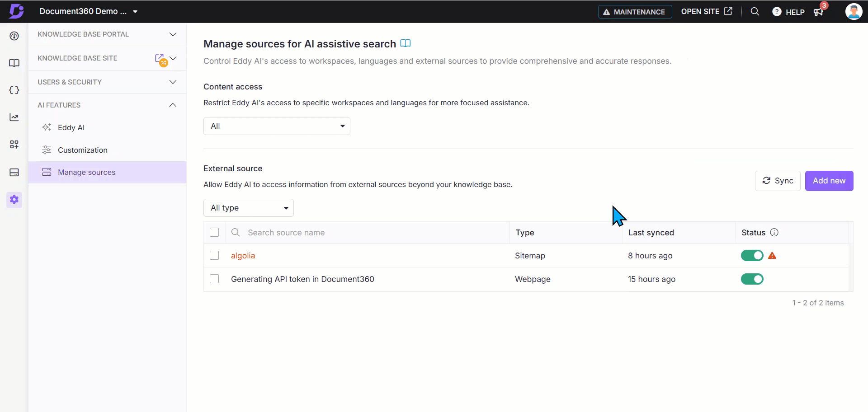Tick the checkbox for Generating API token row
This screenshot has width=868, height=412.
coord(214,279)
